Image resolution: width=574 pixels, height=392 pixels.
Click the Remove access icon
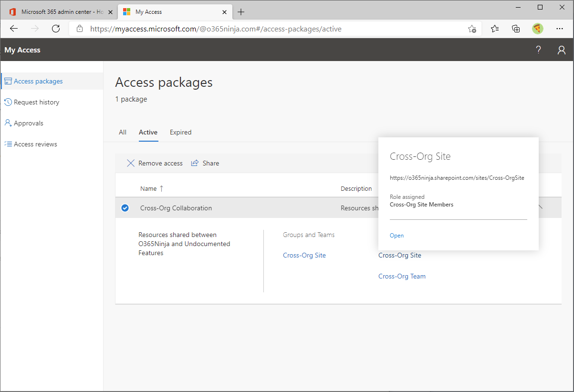(131, 163)
